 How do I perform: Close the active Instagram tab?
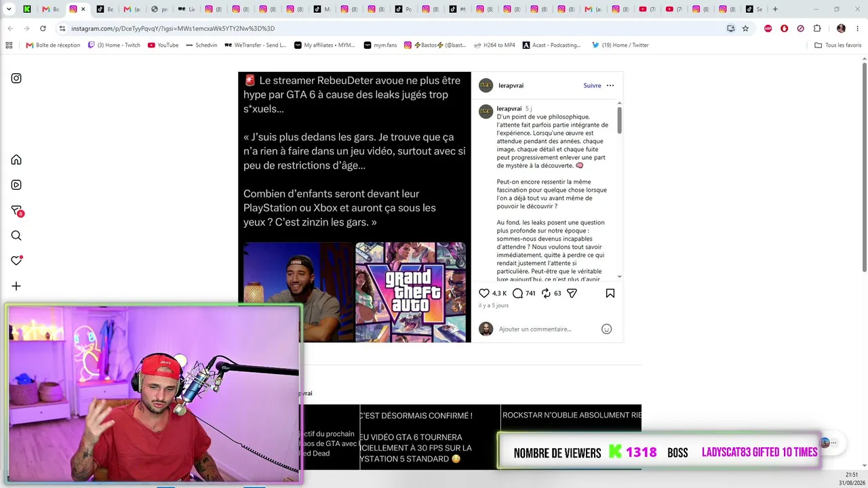[83, 9]
